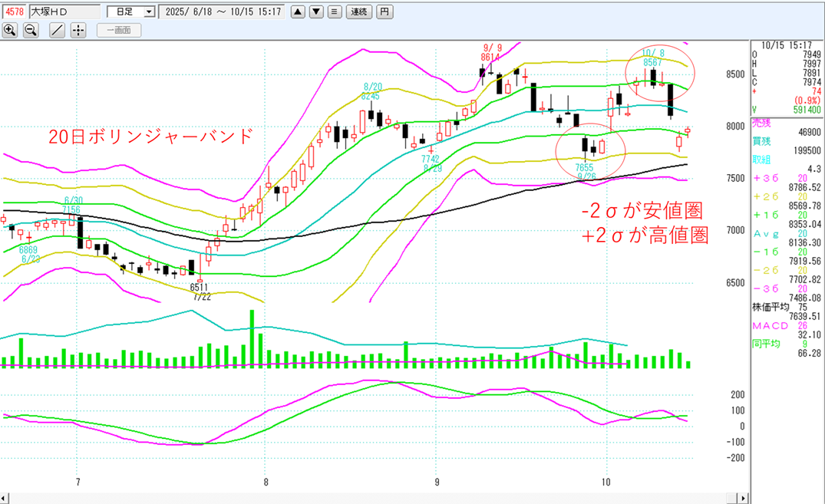The image size is (825, 504).
Task: Click the 売残 label in side panel
Action: 761,123
